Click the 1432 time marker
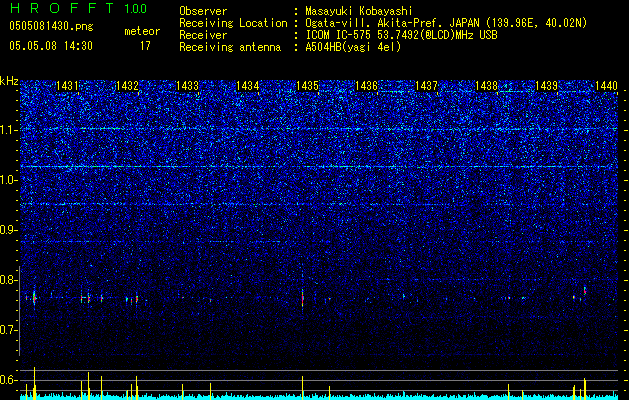The width and height of the screenshot is (629, 400). point(127,86)
